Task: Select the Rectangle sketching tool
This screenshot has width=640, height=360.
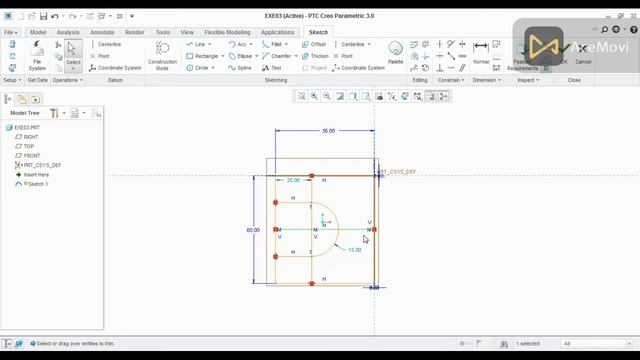Action: pyautogui.click(x=202, y=56)
